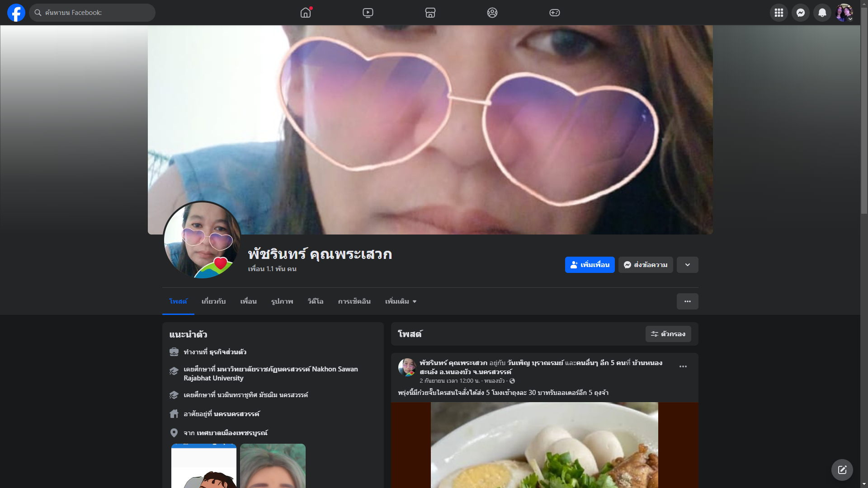Open the Marketplace icon
The height and width of the screenshot is (488, 868).
[x=430, y=13]
